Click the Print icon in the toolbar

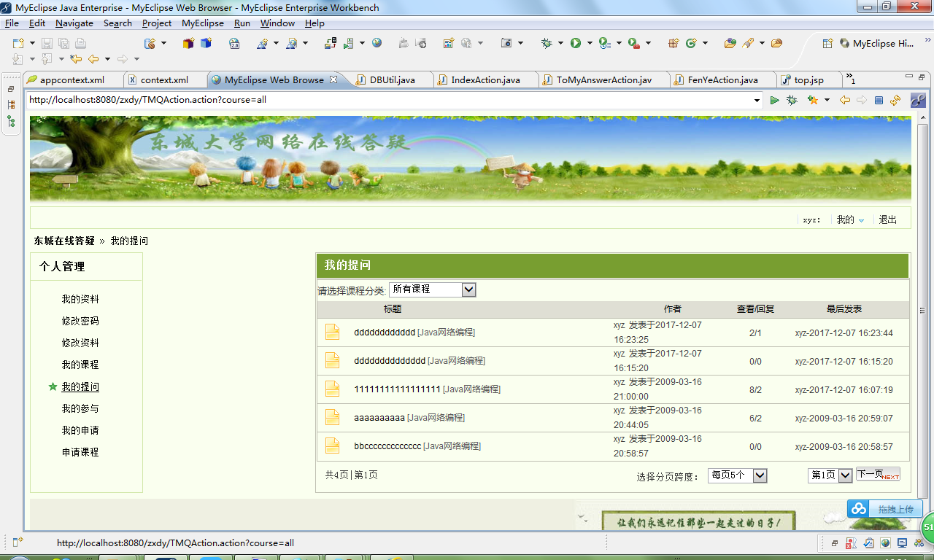point(80,44)
